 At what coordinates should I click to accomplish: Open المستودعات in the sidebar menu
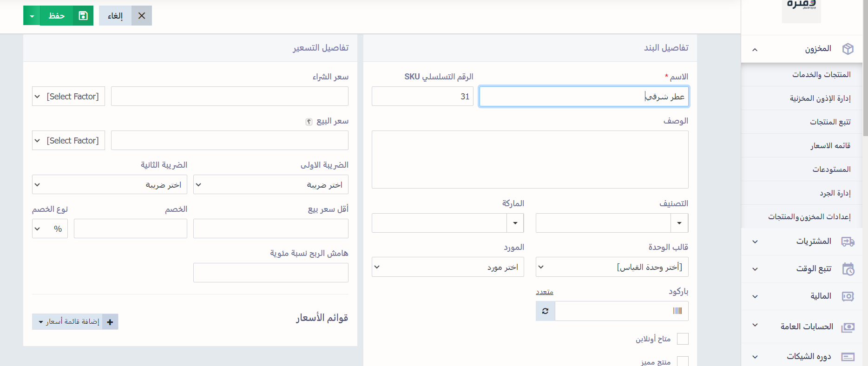tap(831, 170)
